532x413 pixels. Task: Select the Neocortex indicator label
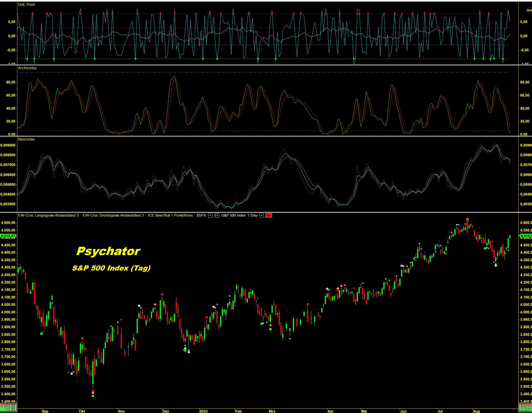tap(26, 139)
